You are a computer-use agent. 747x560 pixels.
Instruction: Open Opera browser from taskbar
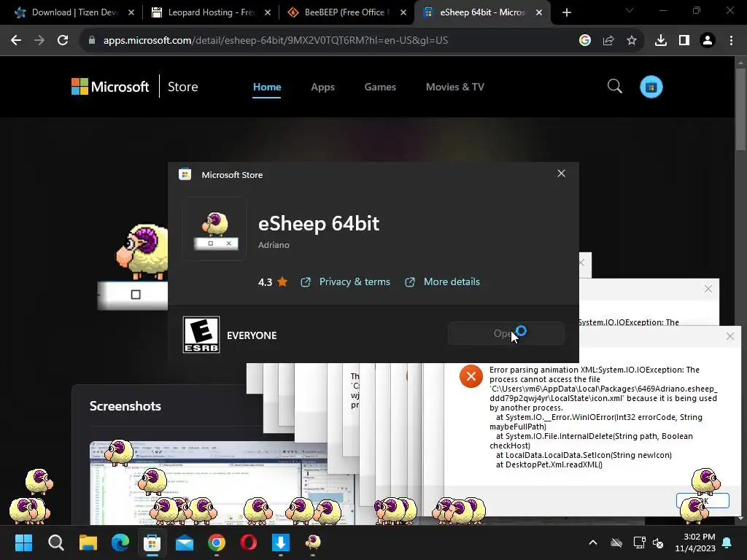pyautogui.click(x=249, y=542)
